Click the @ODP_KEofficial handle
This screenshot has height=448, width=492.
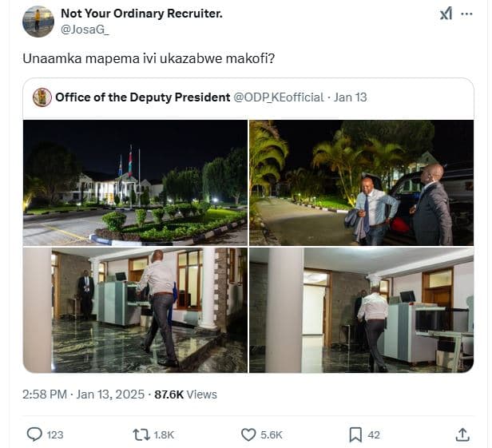279,97
